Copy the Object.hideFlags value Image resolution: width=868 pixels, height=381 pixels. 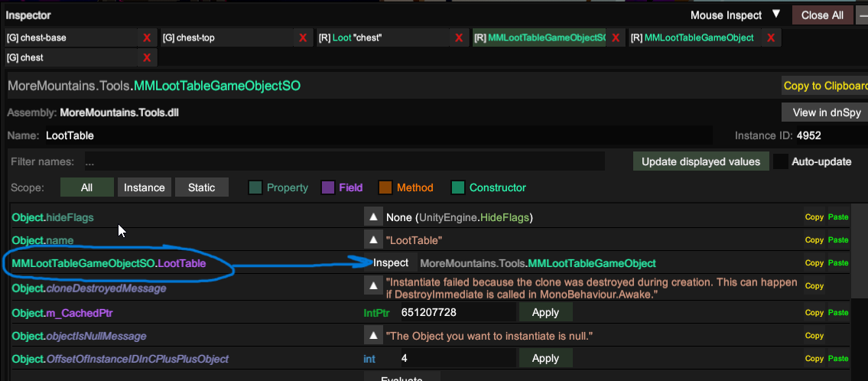coord(814,217)
